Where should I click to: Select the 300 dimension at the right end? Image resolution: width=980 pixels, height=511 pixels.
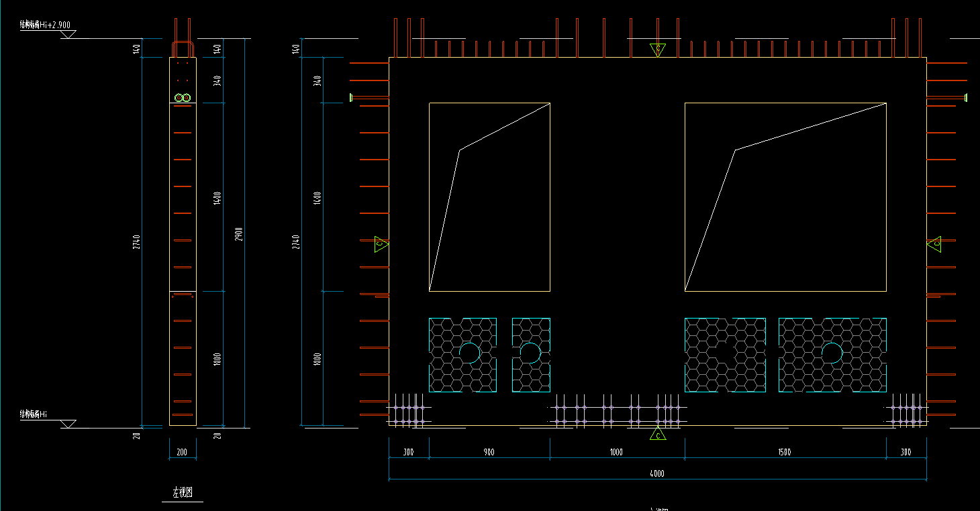click(905, 453)
